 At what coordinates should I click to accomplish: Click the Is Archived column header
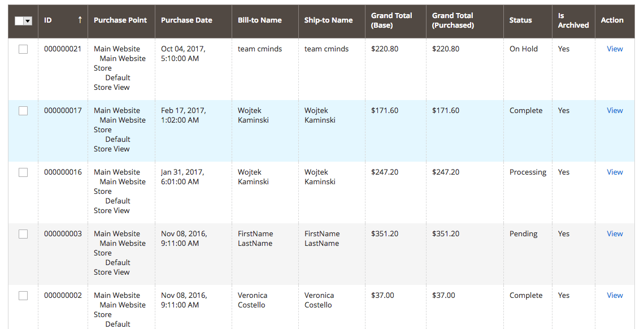click(x=573, y=20)
